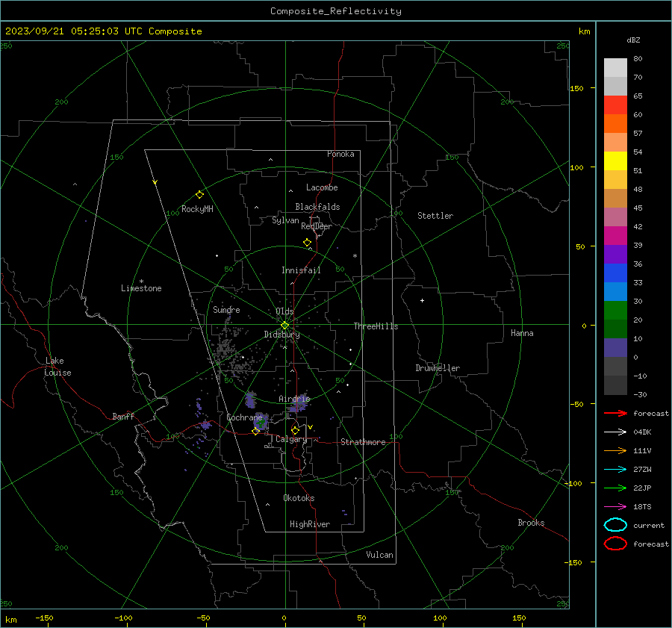Screen dimensions: 672x628
Task: Click the red forecast ellipse in legend
Action: pos(615,544)
